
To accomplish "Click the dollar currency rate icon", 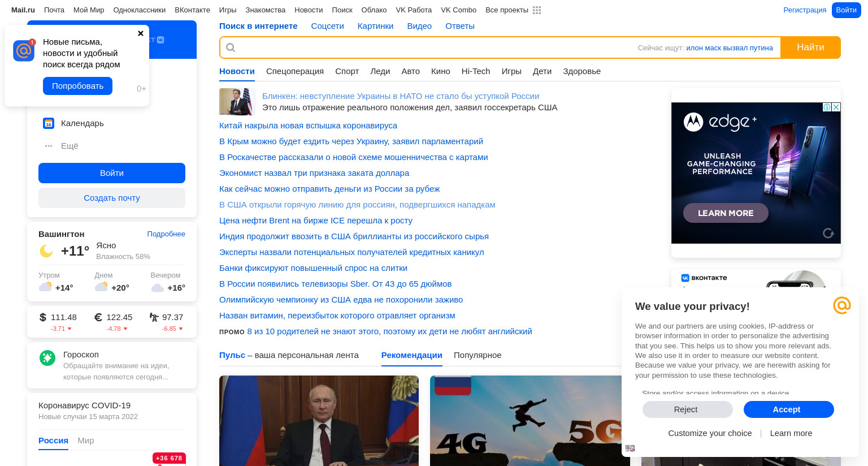I will pyautogui.click(x=43, y=317).
